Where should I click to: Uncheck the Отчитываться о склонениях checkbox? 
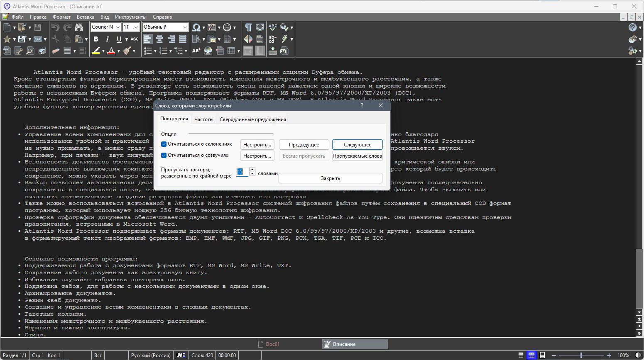[164, 144]
